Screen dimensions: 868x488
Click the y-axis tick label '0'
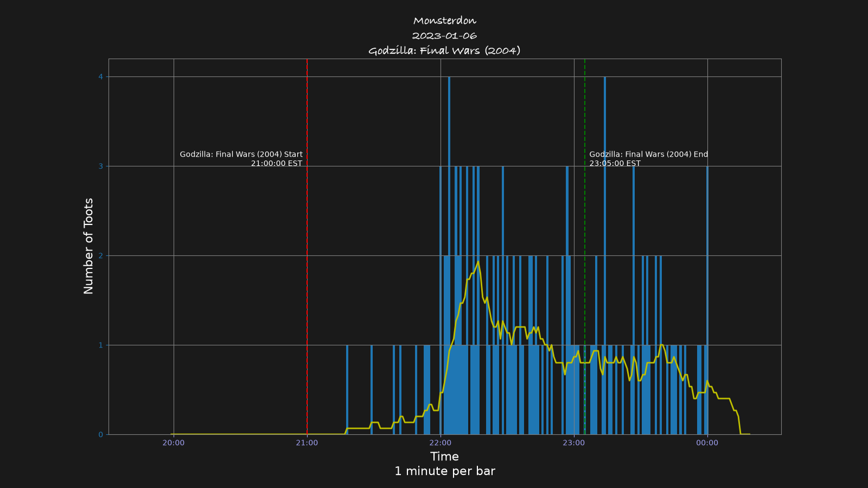click(x=100, y=435)
